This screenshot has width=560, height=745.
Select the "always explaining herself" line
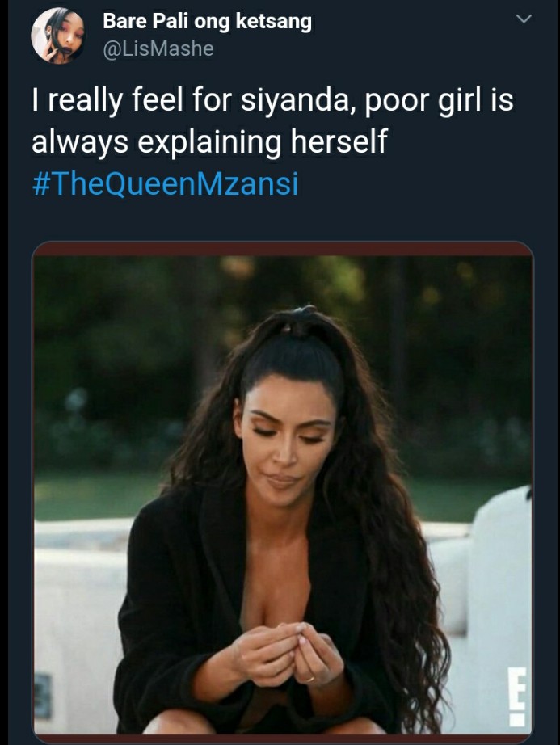209,141
